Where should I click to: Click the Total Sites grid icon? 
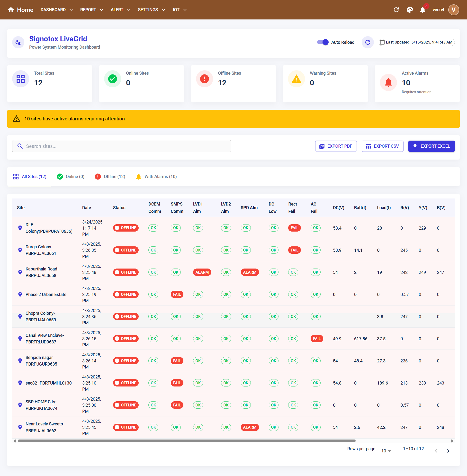(x=21, y=79)
